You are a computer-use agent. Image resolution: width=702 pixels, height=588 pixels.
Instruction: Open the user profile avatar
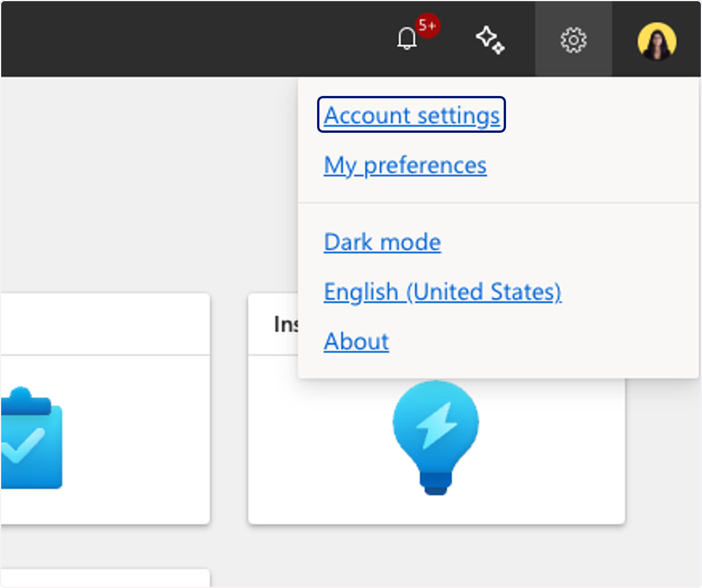[657, 40]
